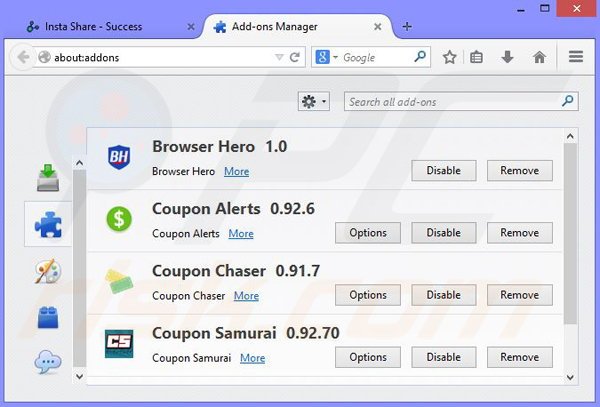Disable the Coupon Alerts extension

[x=444, y=233]
